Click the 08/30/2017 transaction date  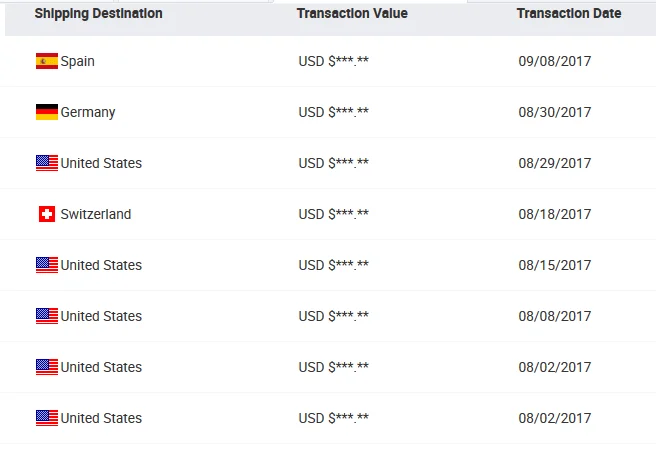pyautogui.click(x=555, y=112)
